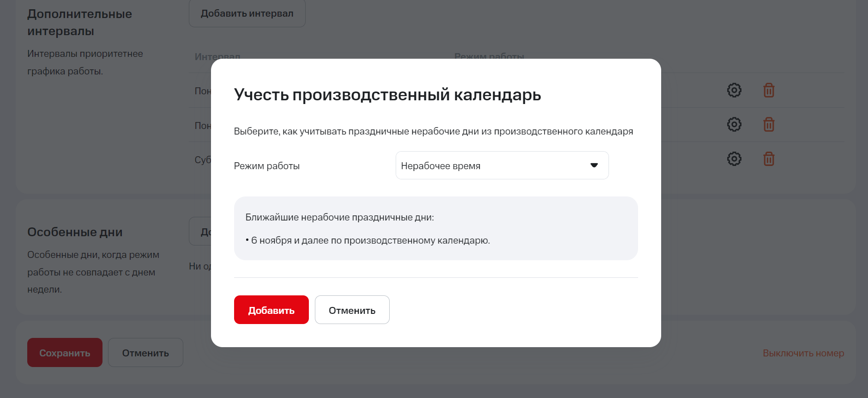
Task: Click the 'Сохранить' button on the page
Action: 65,353
